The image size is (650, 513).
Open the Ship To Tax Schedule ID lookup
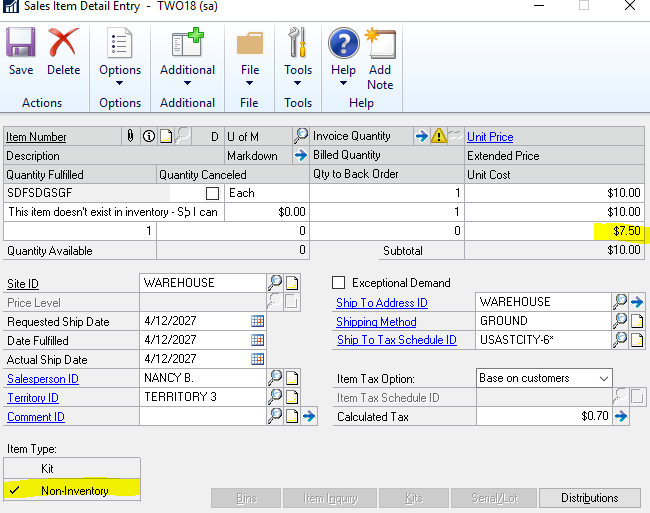620,340
